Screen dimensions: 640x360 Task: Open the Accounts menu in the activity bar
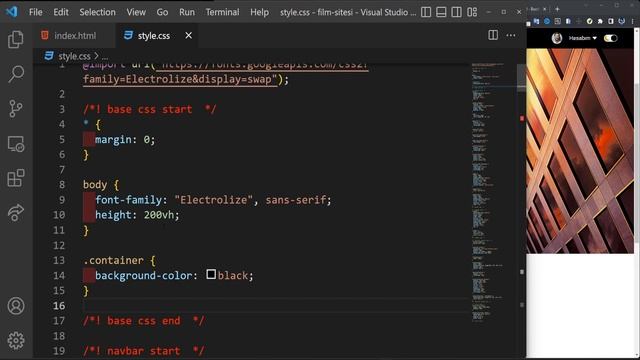[x=16, y=306]
